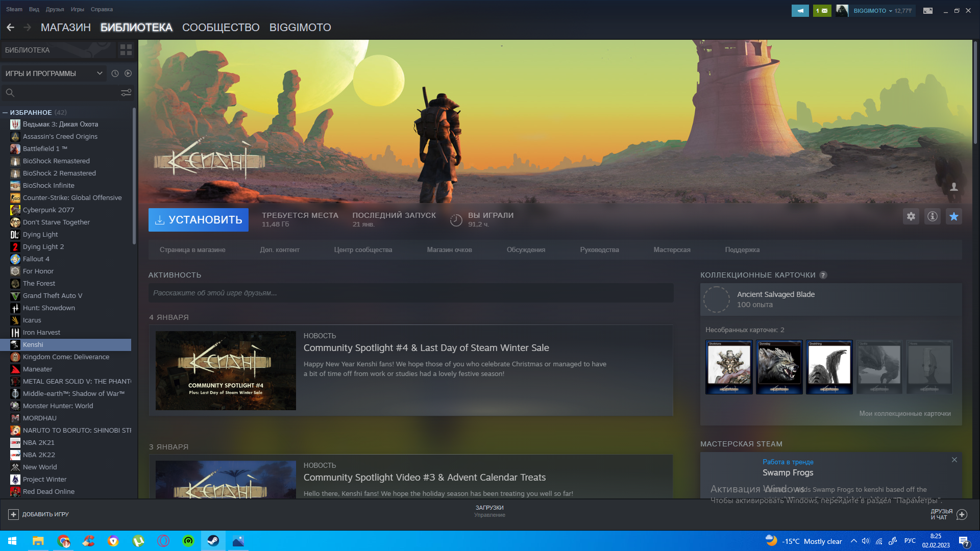Open the Справка menu
The image size is (980, 551).
click(x=102, y=9)
